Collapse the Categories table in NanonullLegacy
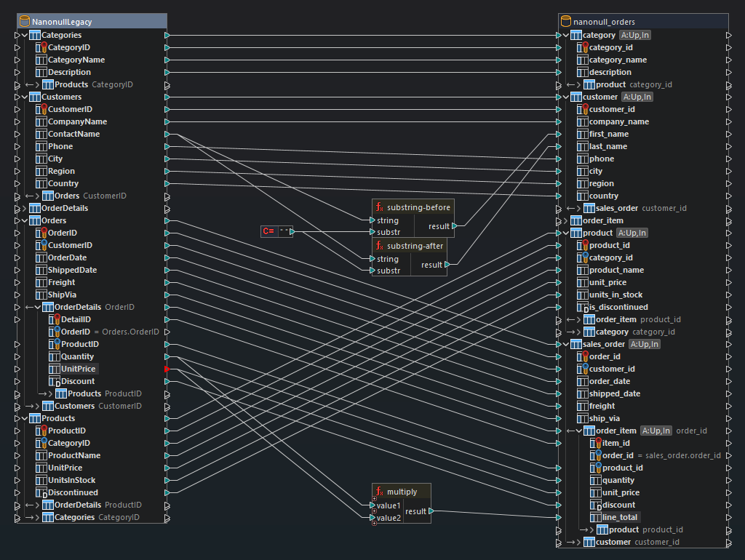The image size is (745, 560). pos(25,35)
